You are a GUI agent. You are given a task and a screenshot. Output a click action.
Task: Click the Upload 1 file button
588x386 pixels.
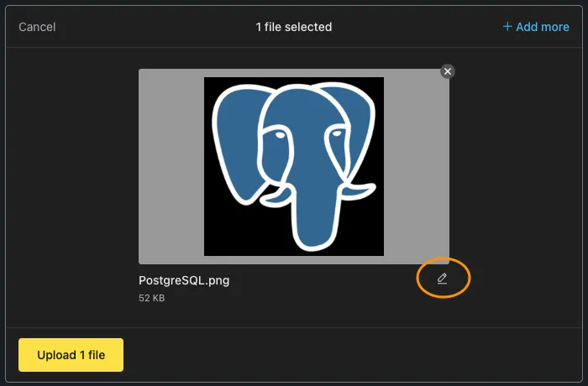[x=71, y=355]
